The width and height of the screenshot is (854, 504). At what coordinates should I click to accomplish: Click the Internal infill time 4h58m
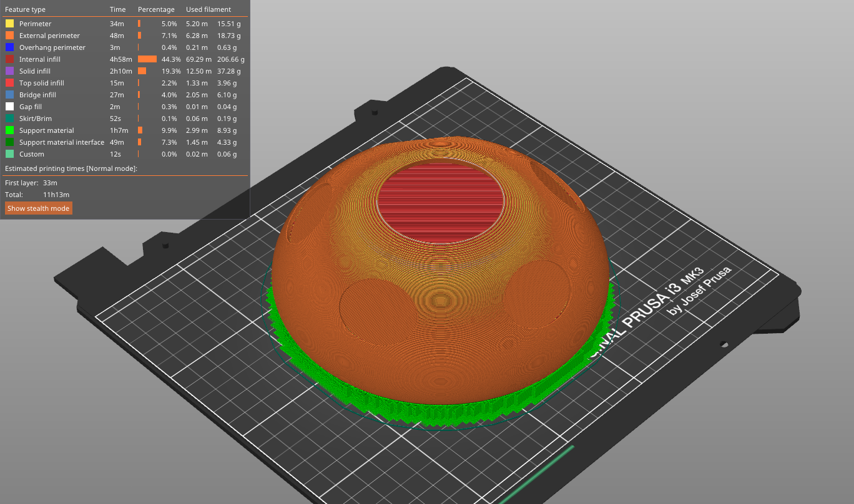[x=121, y=59]
